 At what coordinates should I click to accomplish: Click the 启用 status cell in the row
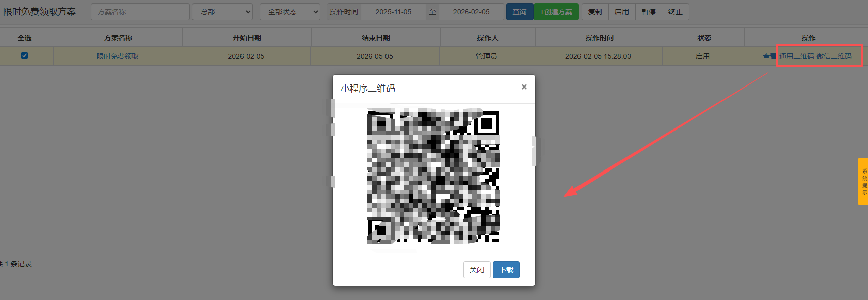[703, 56]
